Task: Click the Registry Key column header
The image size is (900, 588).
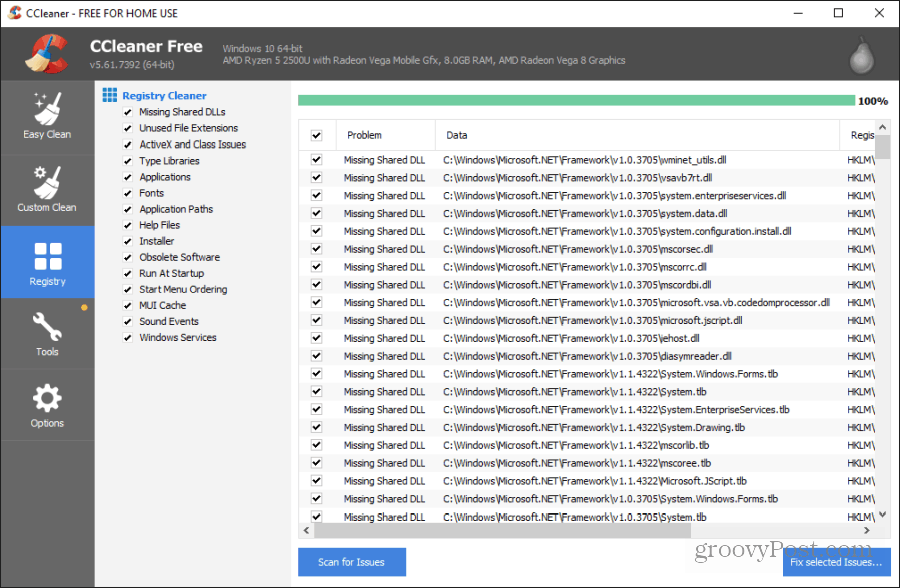Action: [858, 136]
